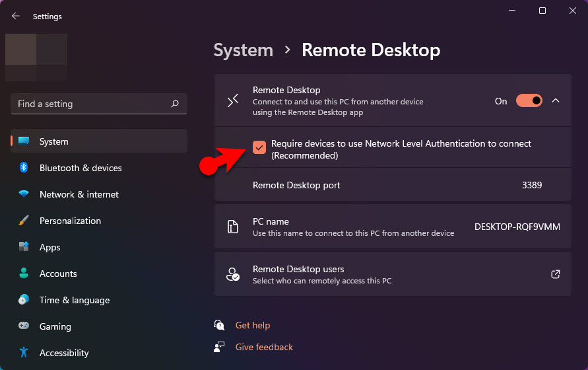Click the Bluetooth icon in the sidebar
This screenshot has height=370, width=588.
pos(24,167)
